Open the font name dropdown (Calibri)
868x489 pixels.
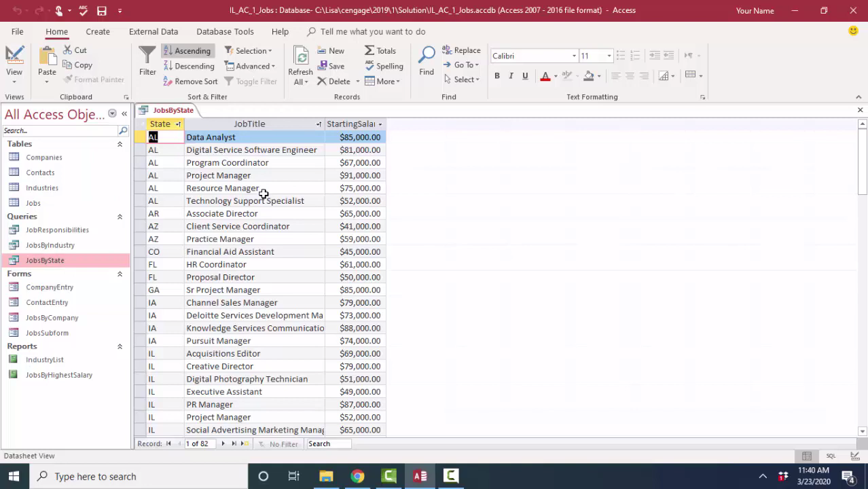click(574, 56)
